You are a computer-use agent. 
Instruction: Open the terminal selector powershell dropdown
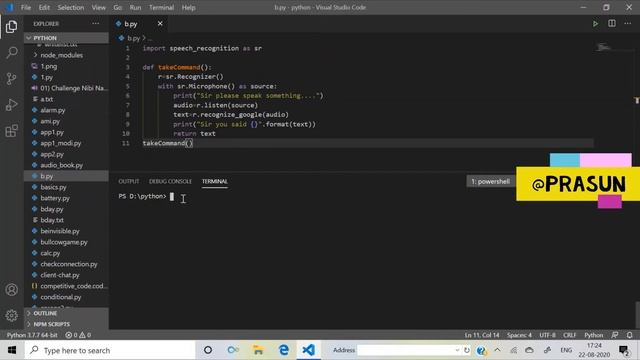click(490, 181)
